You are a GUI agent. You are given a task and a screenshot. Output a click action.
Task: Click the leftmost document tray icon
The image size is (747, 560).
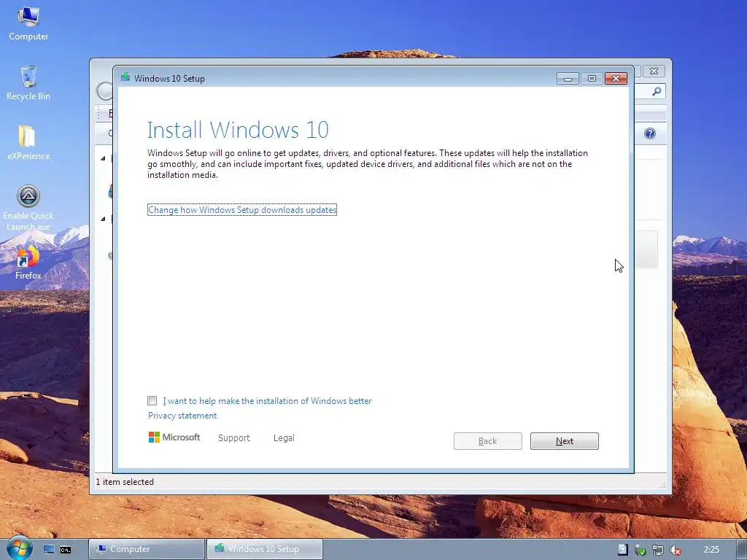coord(623,550)
